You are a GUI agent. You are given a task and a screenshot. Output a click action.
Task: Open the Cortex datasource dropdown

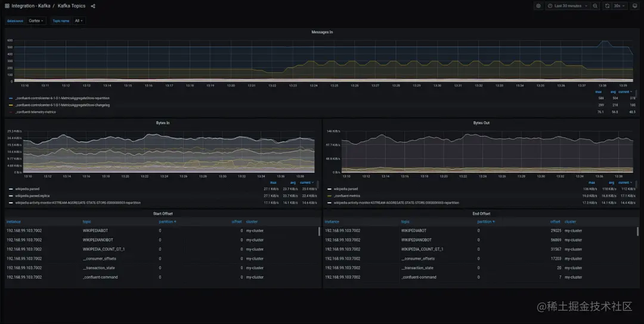[36, 21]
